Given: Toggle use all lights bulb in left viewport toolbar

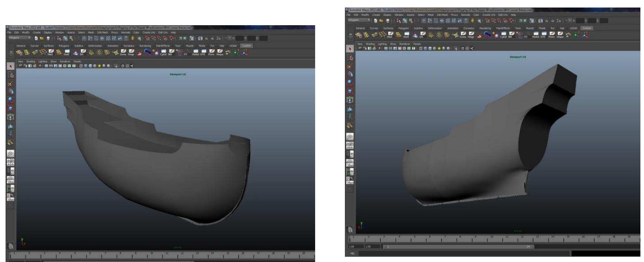Looking at the screenshot, I should [x=99, y=66].
